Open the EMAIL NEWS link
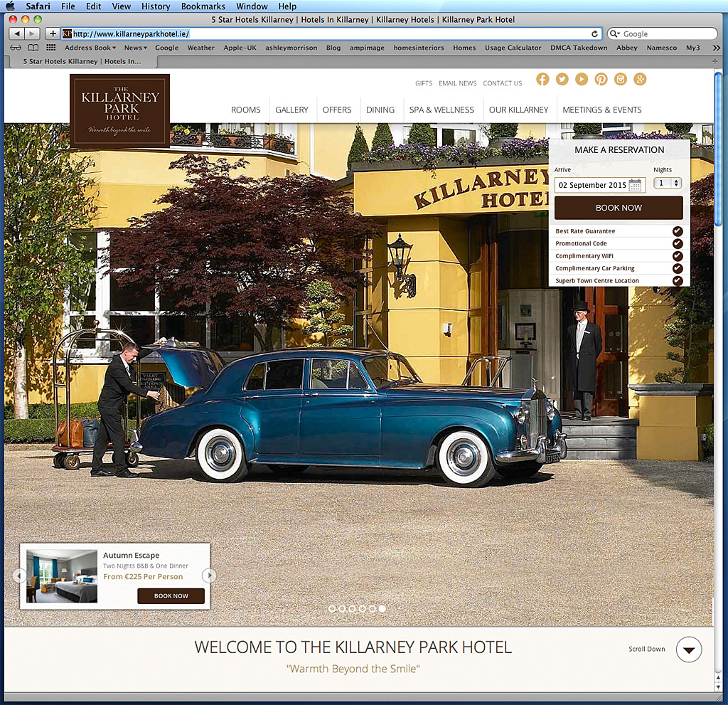Screen dimensions: 728x705 click(457, 83)
